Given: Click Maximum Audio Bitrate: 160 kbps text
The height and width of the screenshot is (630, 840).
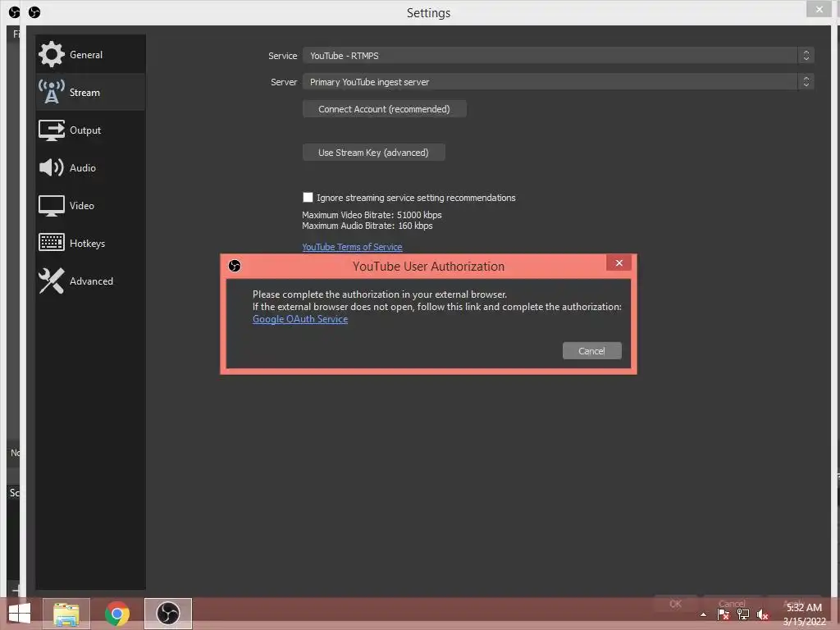Looking at the screenshot, I should [367, 226].
